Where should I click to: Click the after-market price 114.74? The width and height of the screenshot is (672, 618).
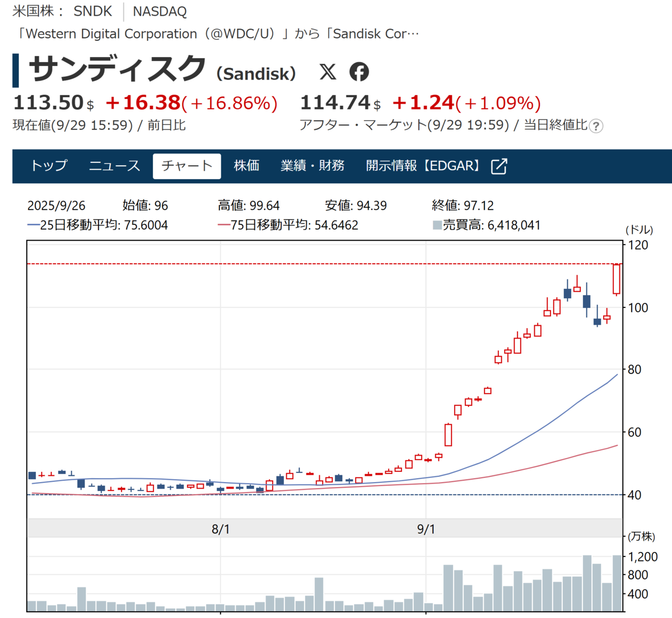pos(335,103)
